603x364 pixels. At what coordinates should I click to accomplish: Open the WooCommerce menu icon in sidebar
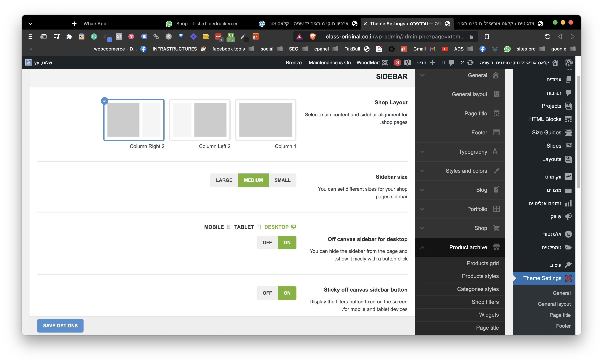click(x=568, y=176)
